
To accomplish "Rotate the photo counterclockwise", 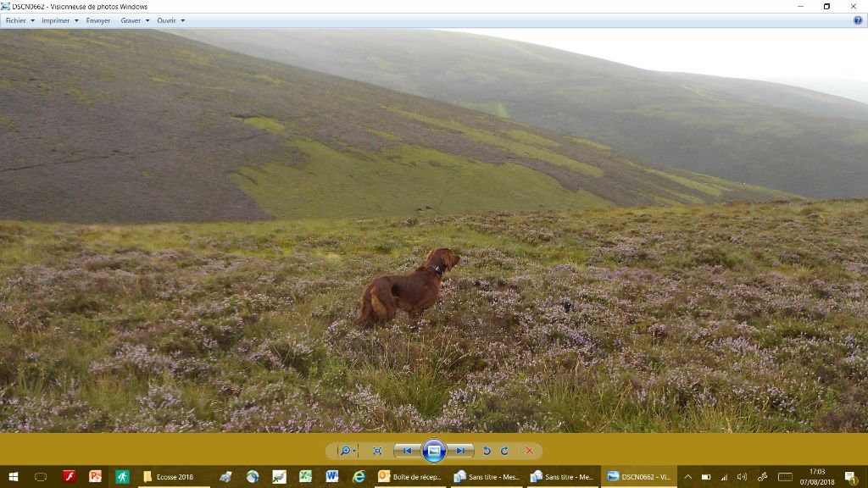I will (487, 451).
